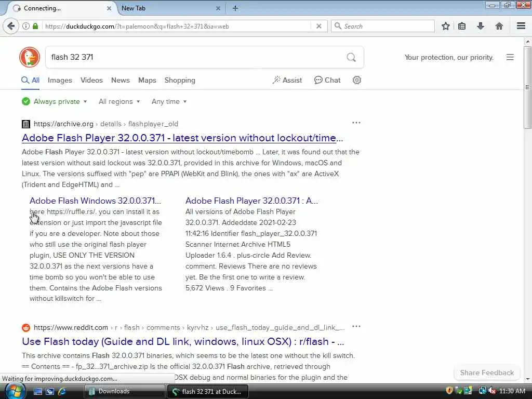Screen dimensions: 532x399
Task: Open the All regions dropdown
Action: point(119,101)
